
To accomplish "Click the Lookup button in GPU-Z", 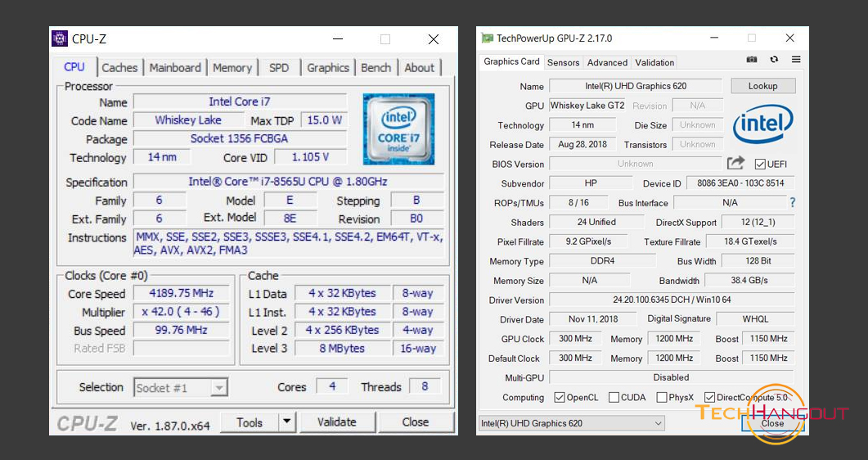I will pyautogui.click(x=762, y=86).
